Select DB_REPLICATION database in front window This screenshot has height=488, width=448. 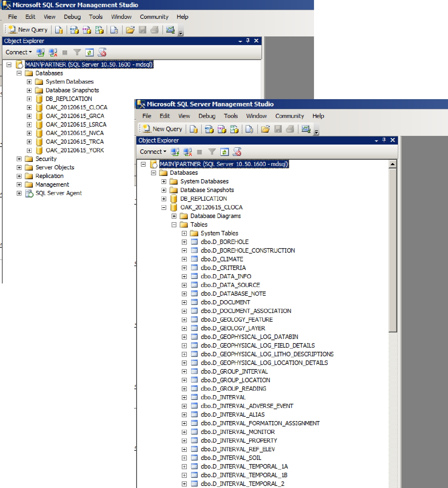click(x=204, y=199)
